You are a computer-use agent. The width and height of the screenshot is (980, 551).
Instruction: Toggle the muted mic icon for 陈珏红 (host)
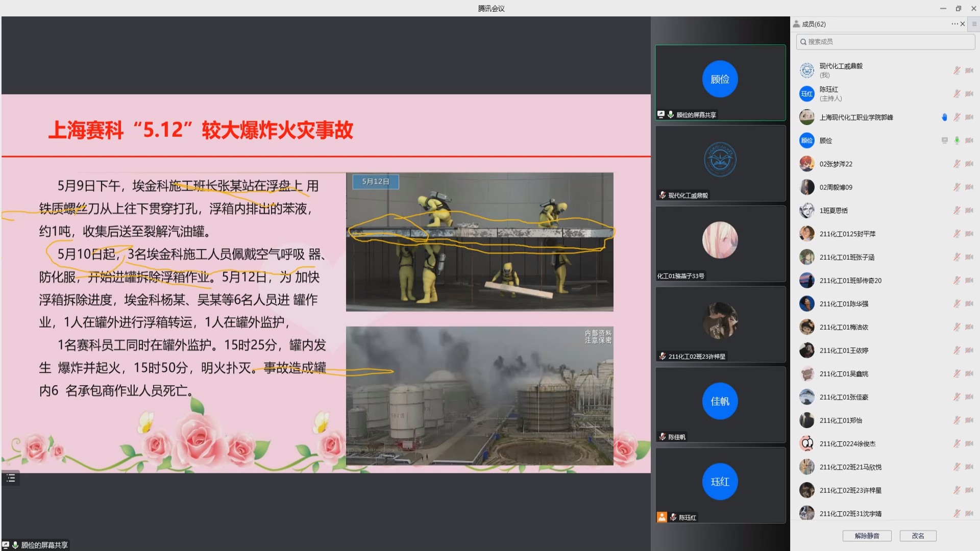coord(957,94)
